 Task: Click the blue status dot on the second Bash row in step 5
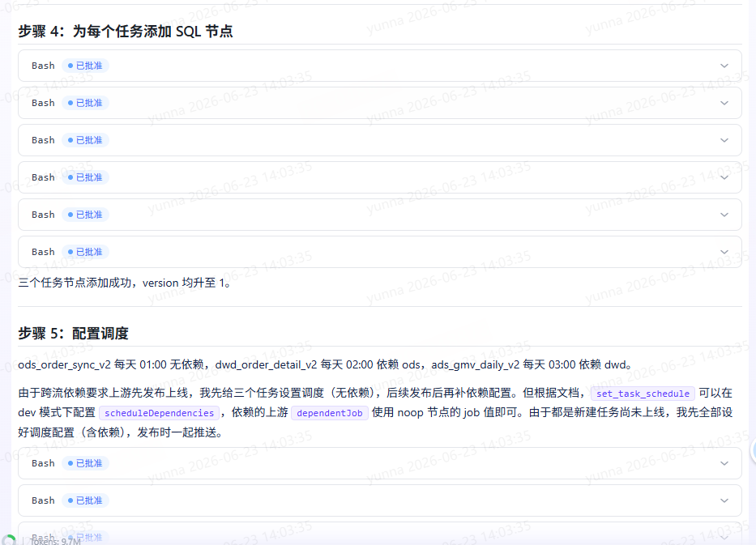pyautogui.click(x=70, y=500)
